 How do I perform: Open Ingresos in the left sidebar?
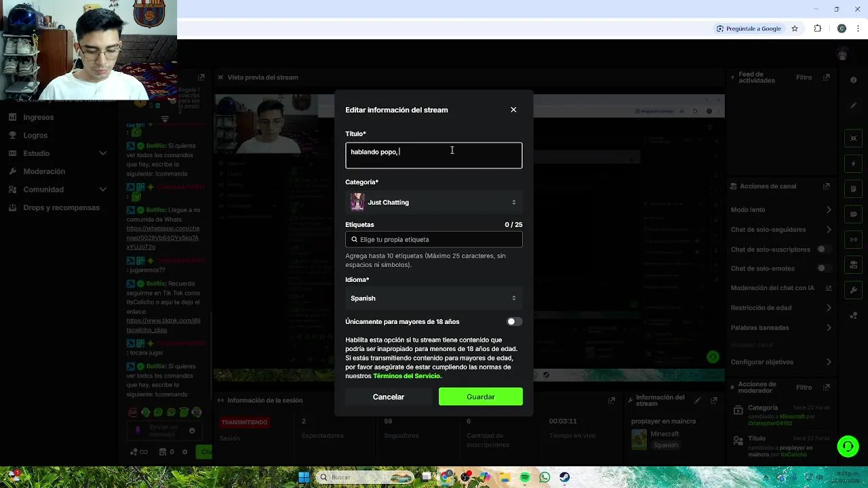point(39,117)
